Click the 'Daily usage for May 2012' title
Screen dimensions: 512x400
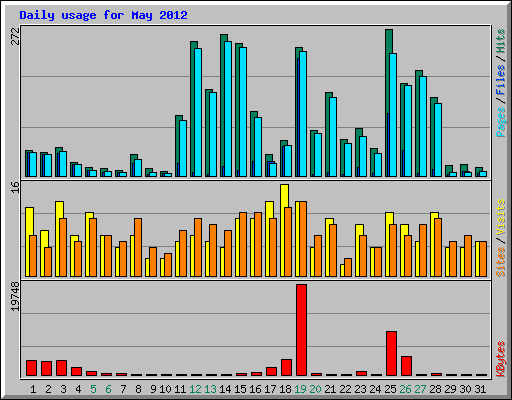pyautogui.click(x=103, y=15)
